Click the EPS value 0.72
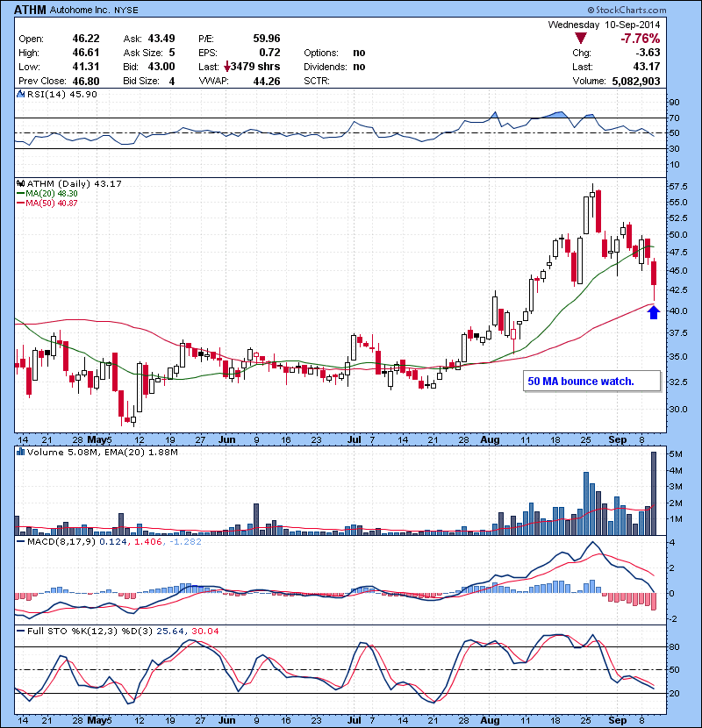This screenshot has height=728, width=702. point(270,53)
